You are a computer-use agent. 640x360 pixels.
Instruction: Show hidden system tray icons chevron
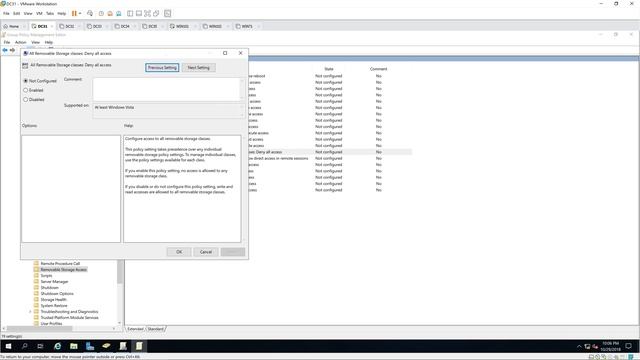point(579,347)
